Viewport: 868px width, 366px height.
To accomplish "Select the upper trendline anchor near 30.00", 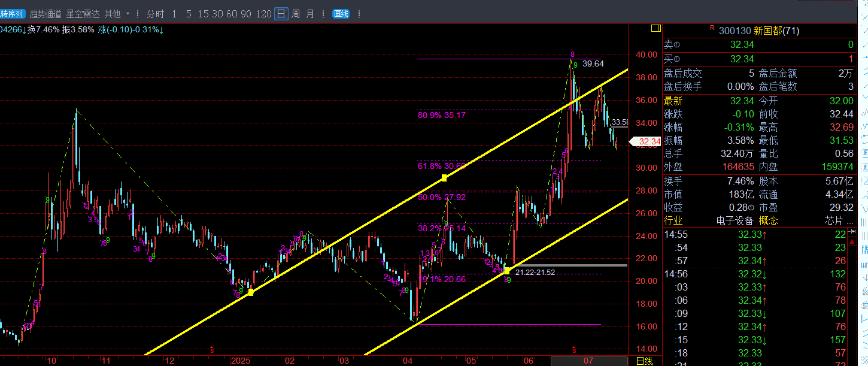I will pos(444,178).
